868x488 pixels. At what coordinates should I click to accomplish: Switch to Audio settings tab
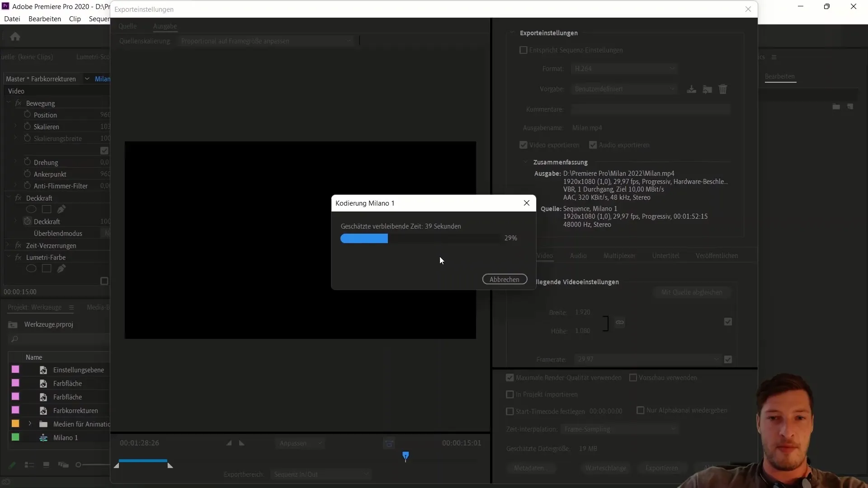click(578, 256)
